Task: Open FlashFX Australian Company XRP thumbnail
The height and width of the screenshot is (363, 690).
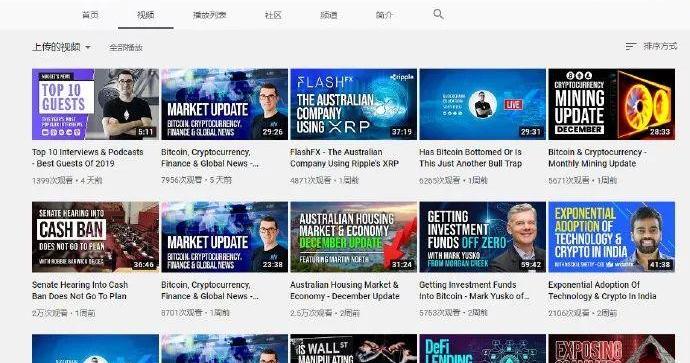Action: pos(353,104)
